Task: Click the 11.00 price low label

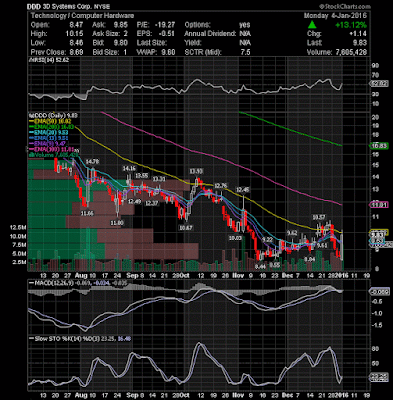Action: click(x=117, y=222)
